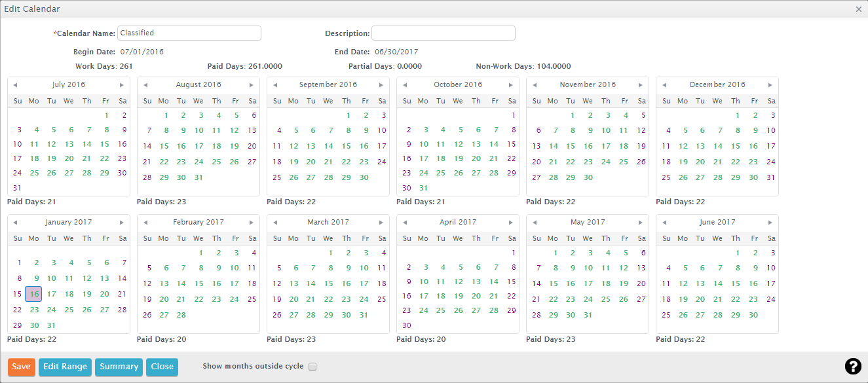Click previous arrow on November 2016 calendar
This screenshot has height=383, width=868.
tap(534, 85)
